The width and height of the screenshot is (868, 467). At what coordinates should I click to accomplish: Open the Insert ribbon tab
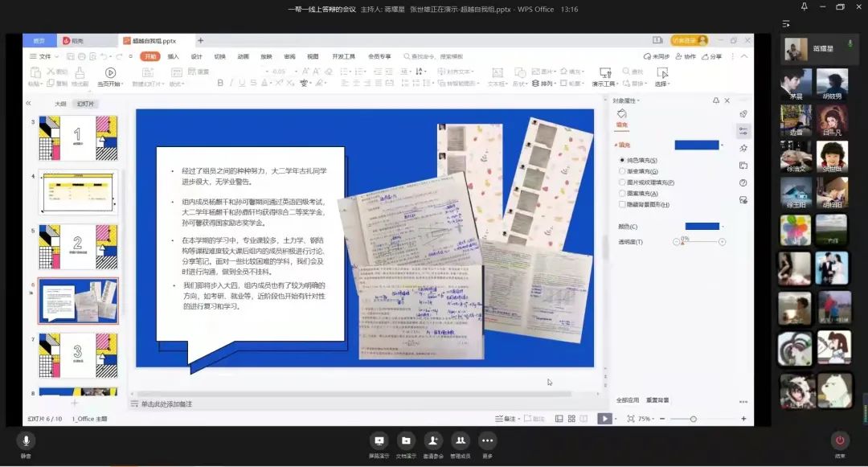174,56
